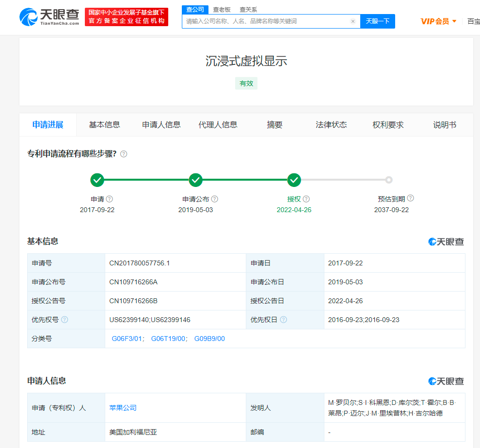480x448 pixels.
Task: Click the 天眼一下 search button
Action: [x=377, y=21]
